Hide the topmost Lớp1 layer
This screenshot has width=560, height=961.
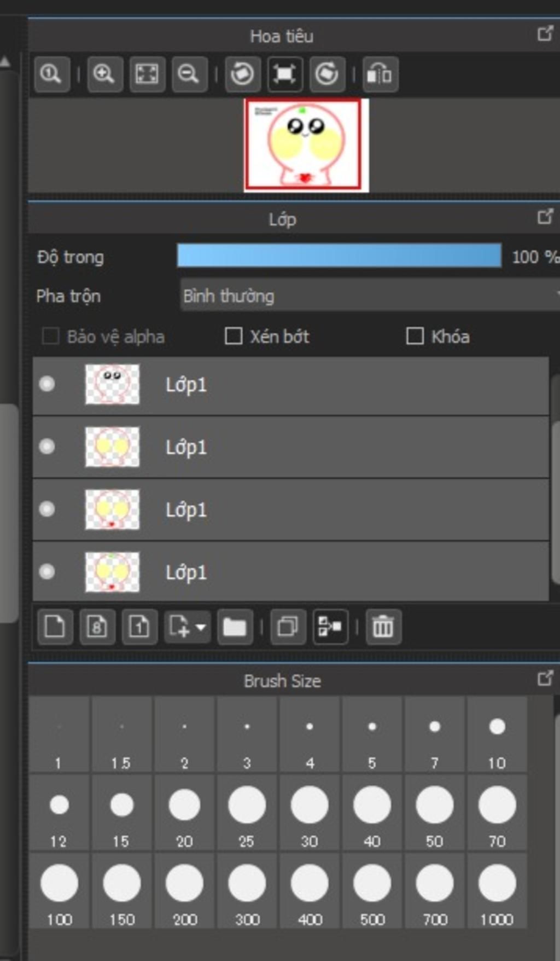(47, 384)
